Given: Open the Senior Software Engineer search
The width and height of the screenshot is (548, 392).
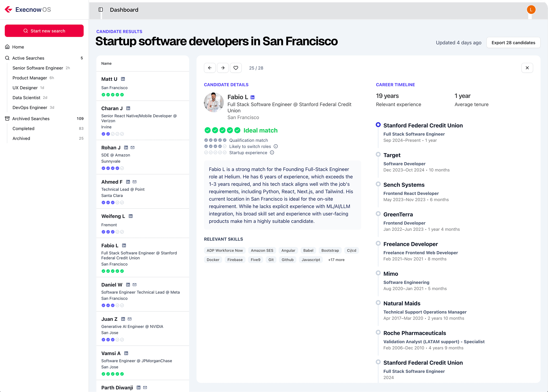Looking at the screenshot, I should pos(38,68).
